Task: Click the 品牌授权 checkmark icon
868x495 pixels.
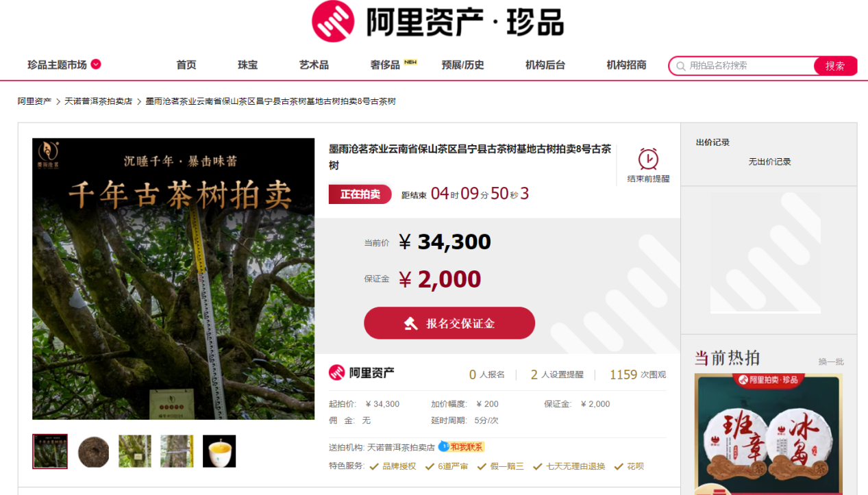Action: click(374, 467)
